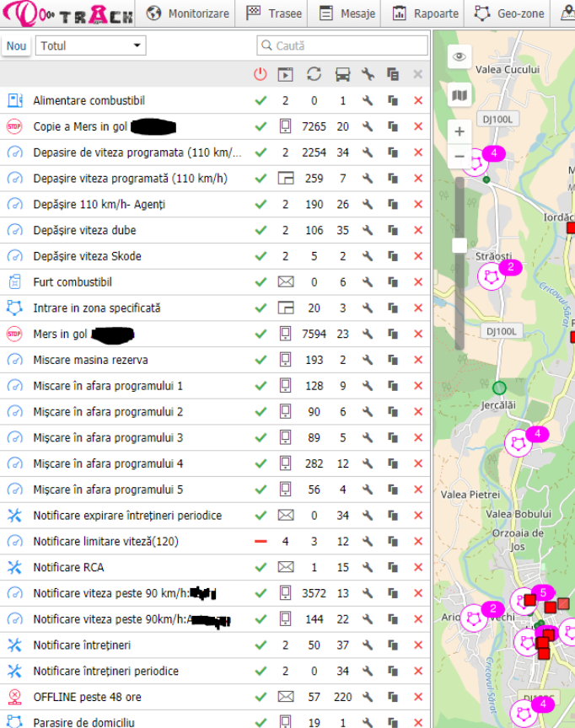Open the Totul filter dropdown

pyautogui.click(x=91, y=45)
